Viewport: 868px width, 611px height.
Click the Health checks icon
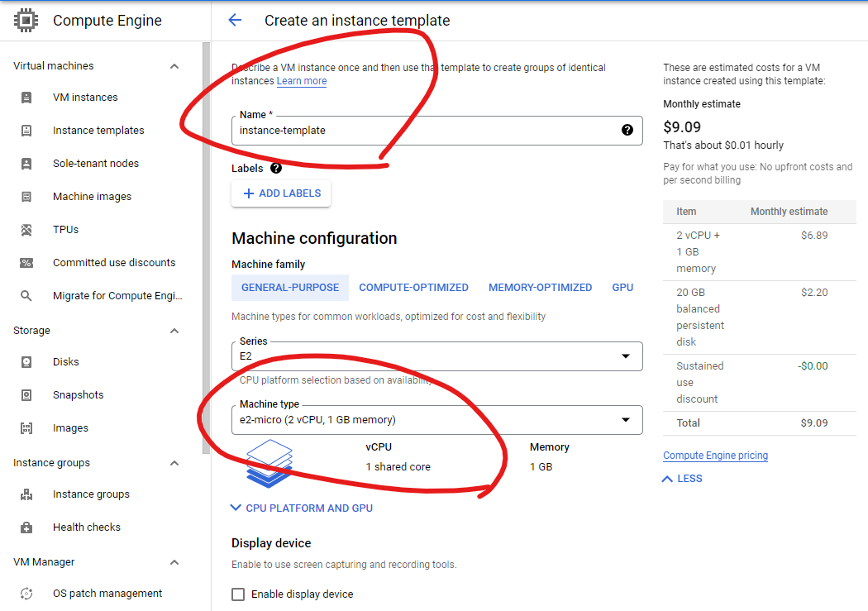pyautogui.click(x=26, y=527)
